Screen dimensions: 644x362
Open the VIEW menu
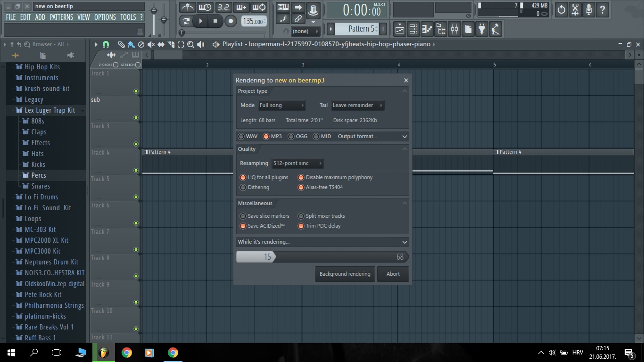pos(83,17)
